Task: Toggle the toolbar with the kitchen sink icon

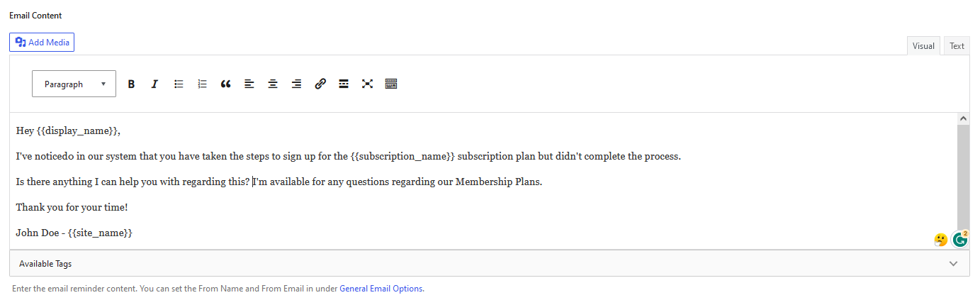Action: [391, 84]
